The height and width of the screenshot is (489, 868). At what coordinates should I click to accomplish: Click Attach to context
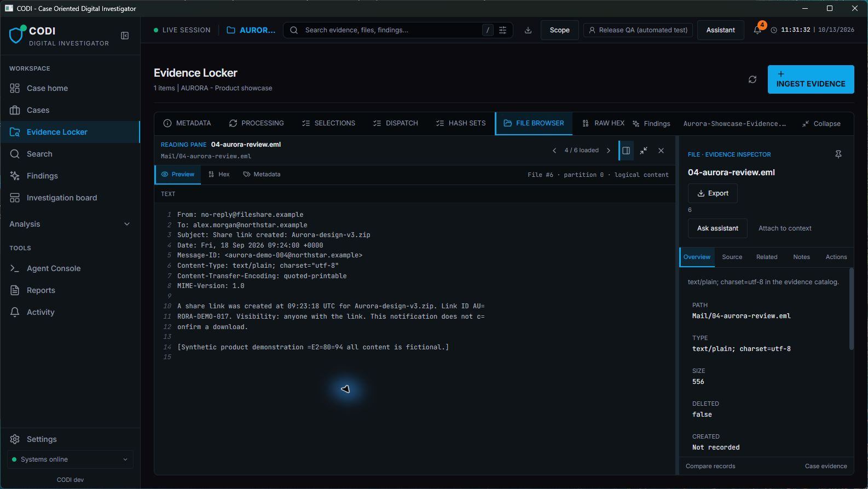coord(785,228)
